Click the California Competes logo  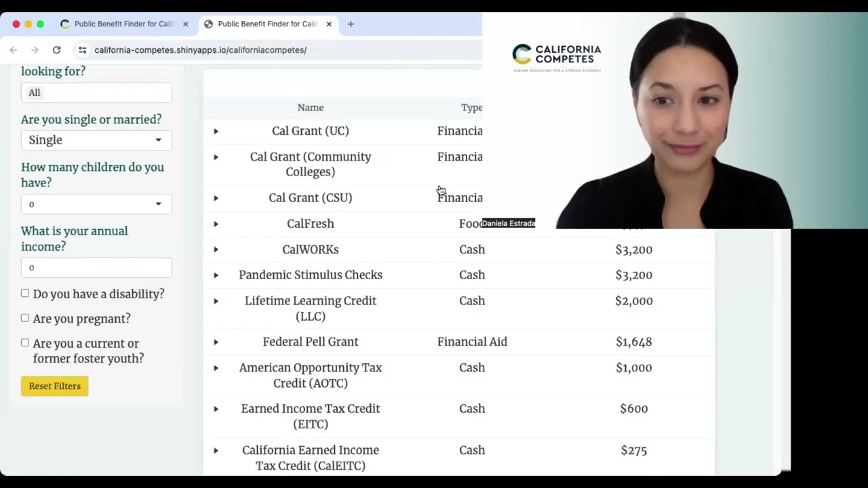point(557,58)
